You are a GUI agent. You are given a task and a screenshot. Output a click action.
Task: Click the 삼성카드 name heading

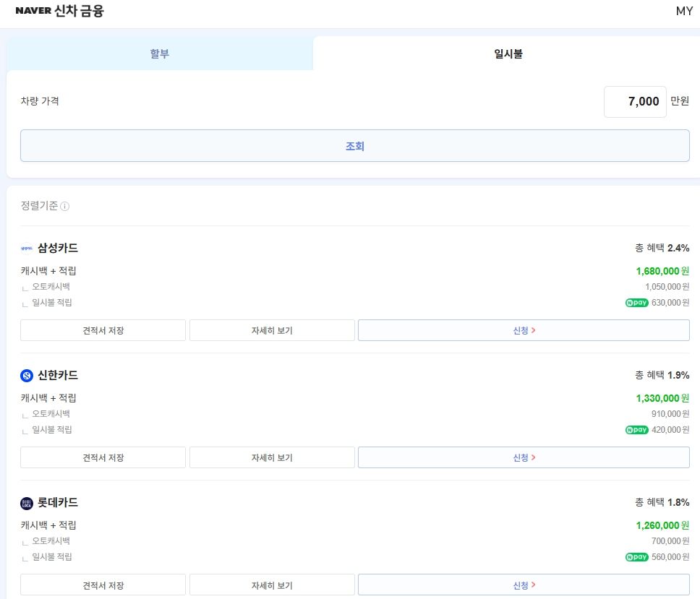(x=58, y=248)
